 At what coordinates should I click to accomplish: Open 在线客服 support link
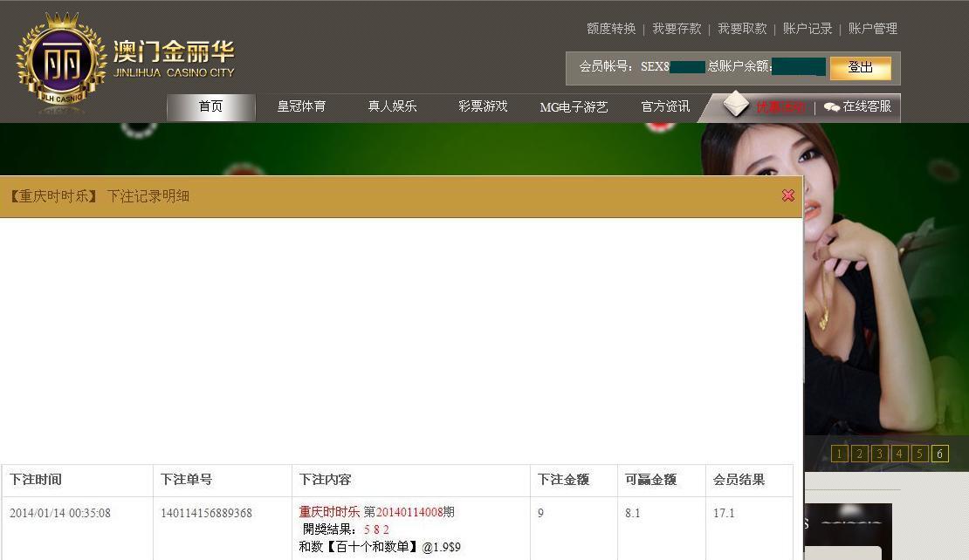[867, 106]
